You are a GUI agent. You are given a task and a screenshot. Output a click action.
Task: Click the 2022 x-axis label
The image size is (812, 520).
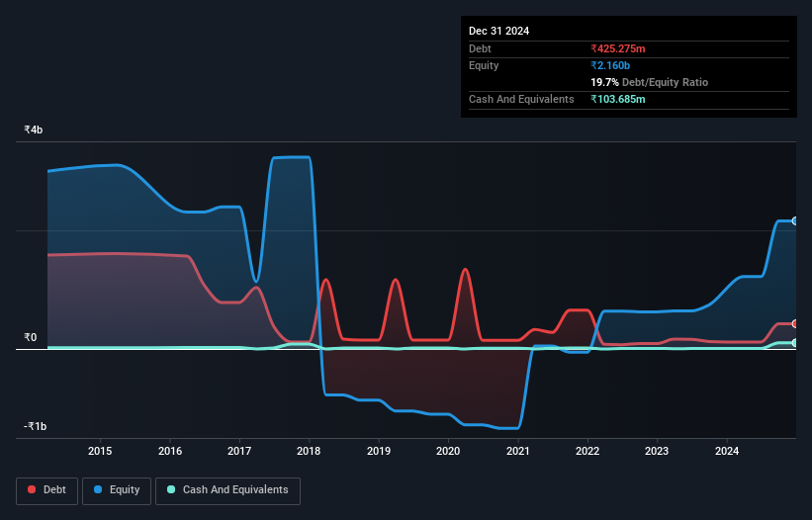point(587,451)
